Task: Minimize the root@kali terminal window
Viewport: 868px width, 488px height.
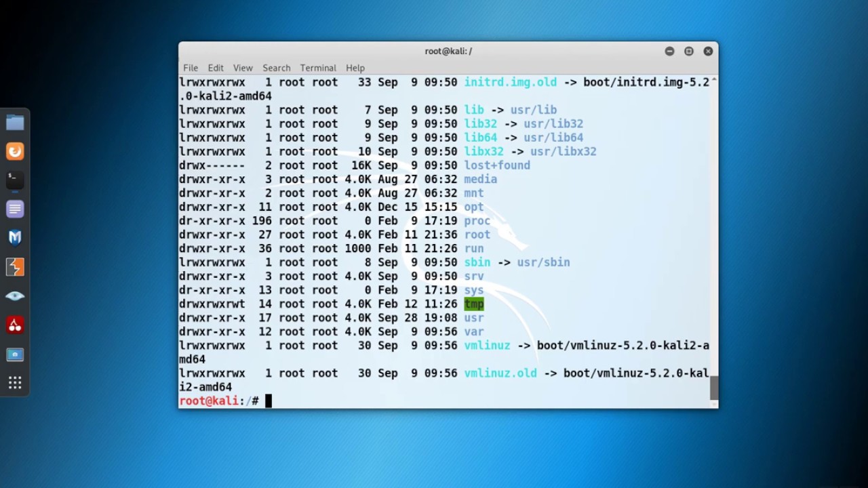Action: pos(669,51)
